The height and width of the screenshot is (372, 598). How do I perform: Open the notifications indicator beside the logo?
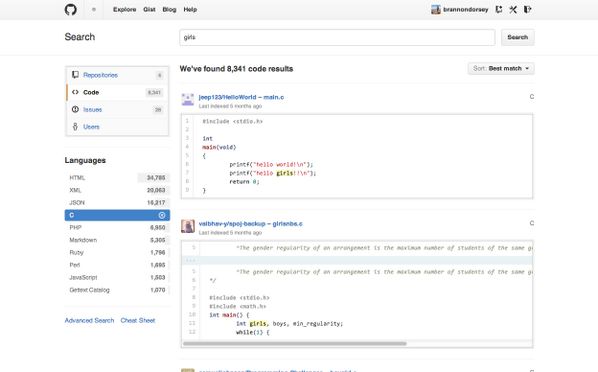point(94,10)
